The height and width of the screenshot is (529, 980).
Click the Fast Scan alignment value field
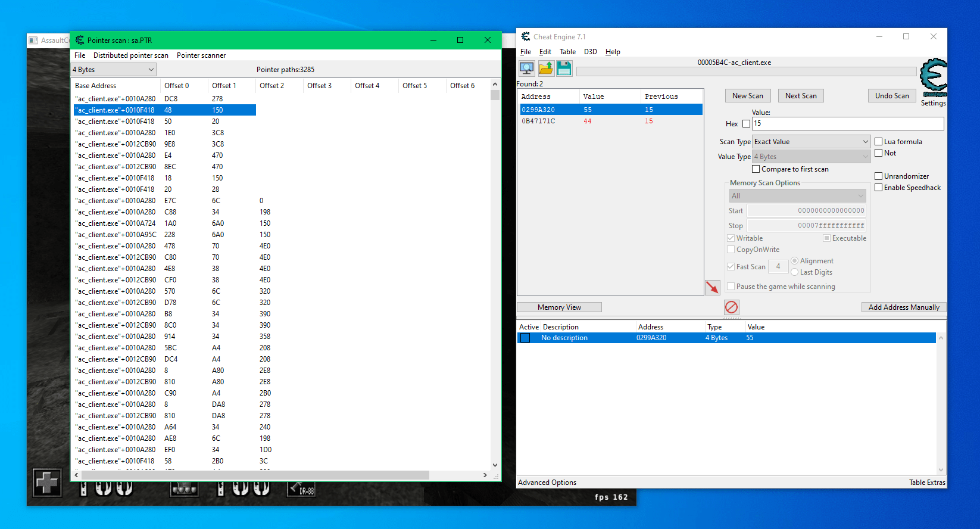[x=778, y=266]
